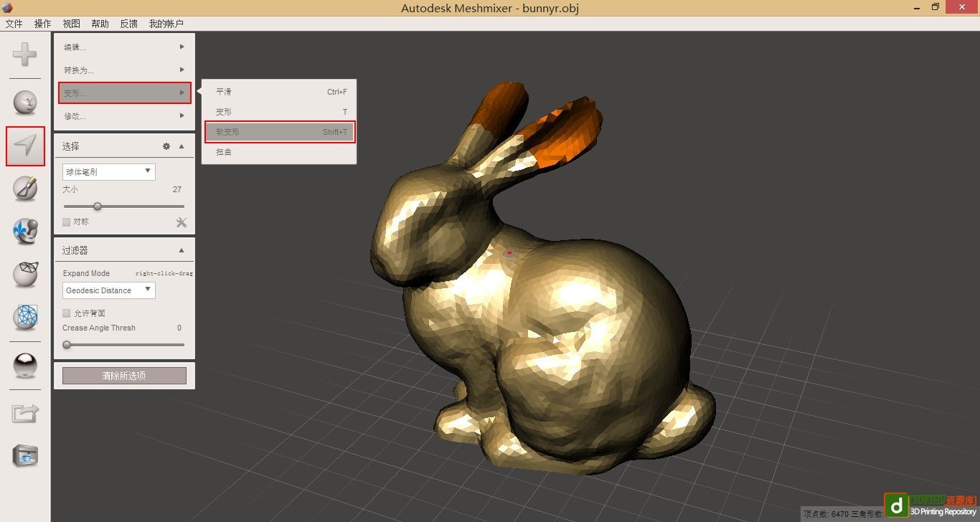Viewport: 980px width, 522px height.
Task: Open the Stamp tool icon
Action: click(26, 231)
